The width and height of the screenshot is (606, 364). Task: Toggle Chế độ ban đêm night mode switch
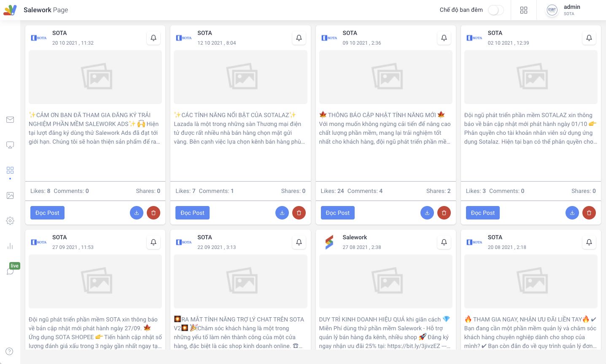(x=496, y=10)
